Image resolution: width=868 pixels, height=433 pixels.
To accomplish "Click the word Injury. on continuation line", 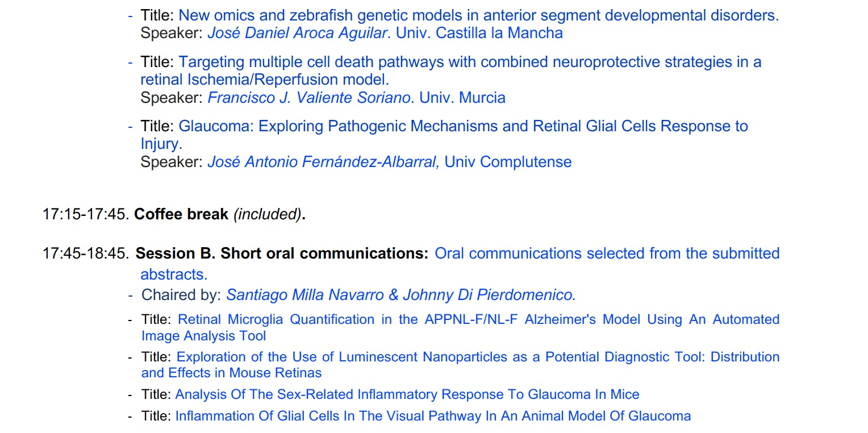I will click(x=161, y=144).
